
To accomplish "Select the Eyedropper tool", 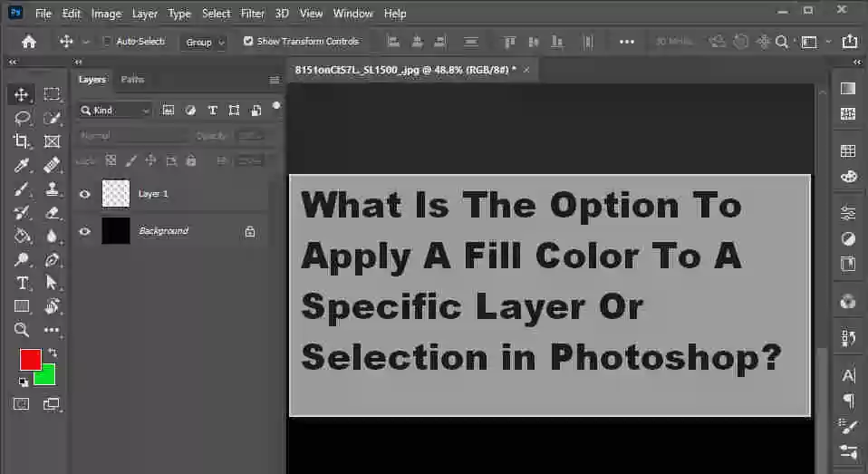I will 21,165.
